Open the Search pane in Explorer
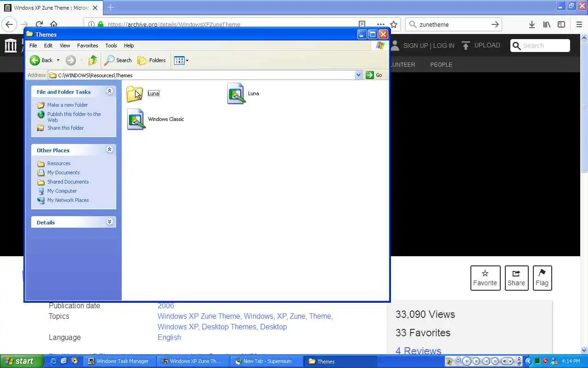Viewport: 588px width, 368px height. coord(118,60)
